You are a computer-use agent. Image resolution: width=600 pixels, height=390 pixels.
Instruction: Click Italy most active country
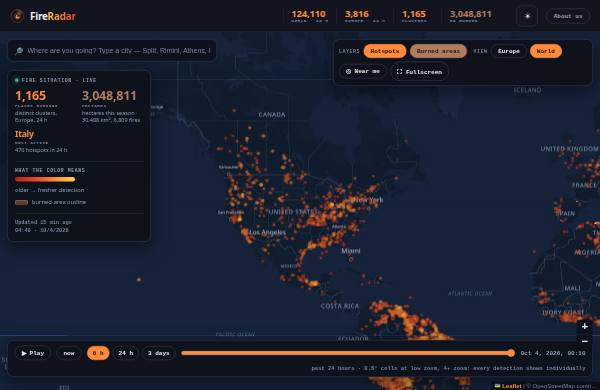pos(24,134)
